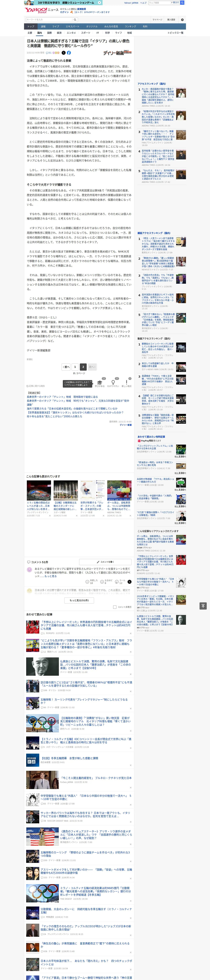Open the エキスパート navigation tab
210x980 pixels.
click(x=72, y=27)
